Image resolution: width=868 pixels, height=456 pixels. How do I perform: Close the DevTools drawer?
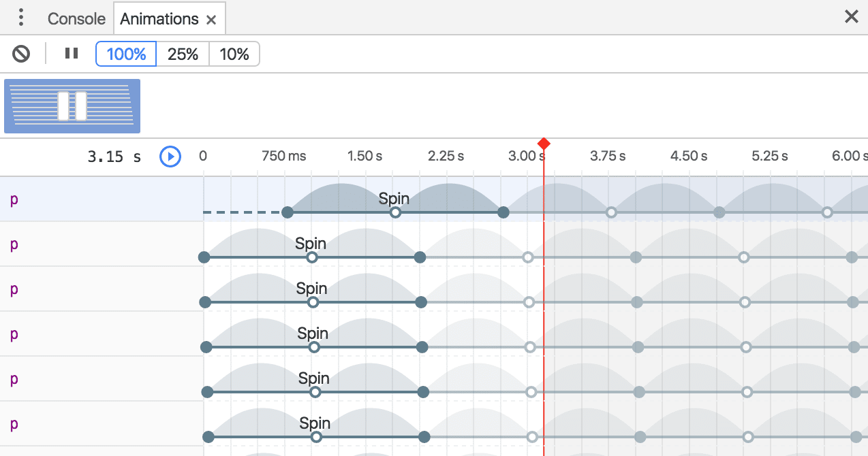coord(851,17)
